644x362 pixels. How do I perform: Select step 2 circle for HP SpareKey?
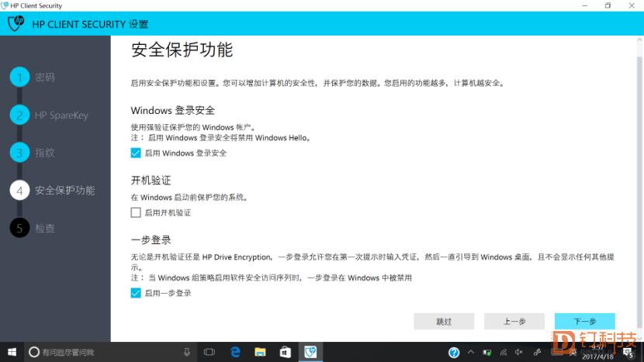pyautogui.click(x=19, y=115)
